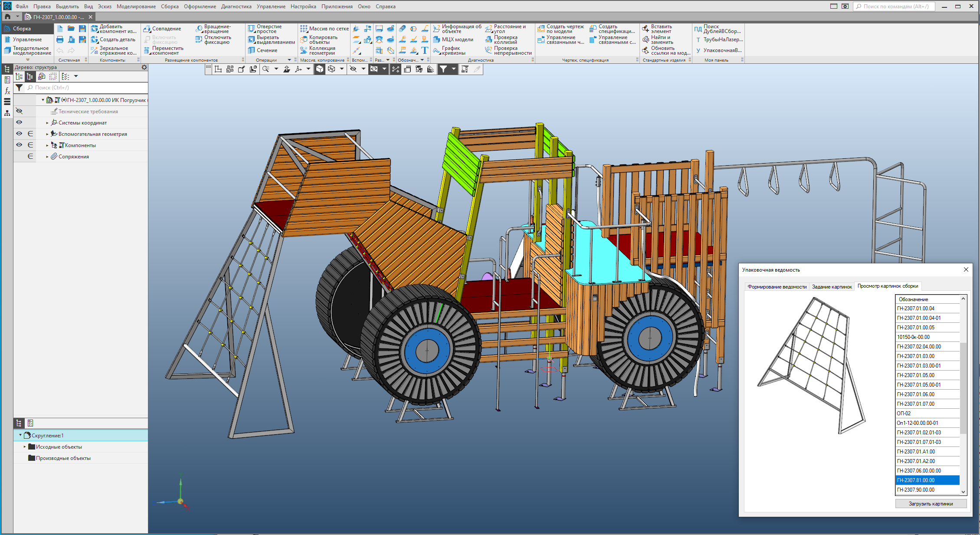Open the tree panel settings gear
The image size is (980, 535).
[x=144, y=67]
